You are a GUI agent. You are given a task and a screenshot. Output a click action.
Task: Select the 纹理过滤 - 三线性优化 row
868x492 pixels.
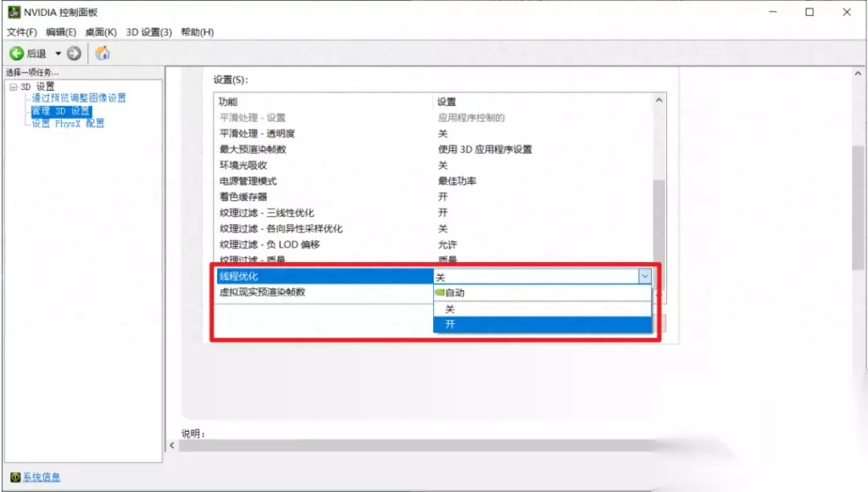435,213
